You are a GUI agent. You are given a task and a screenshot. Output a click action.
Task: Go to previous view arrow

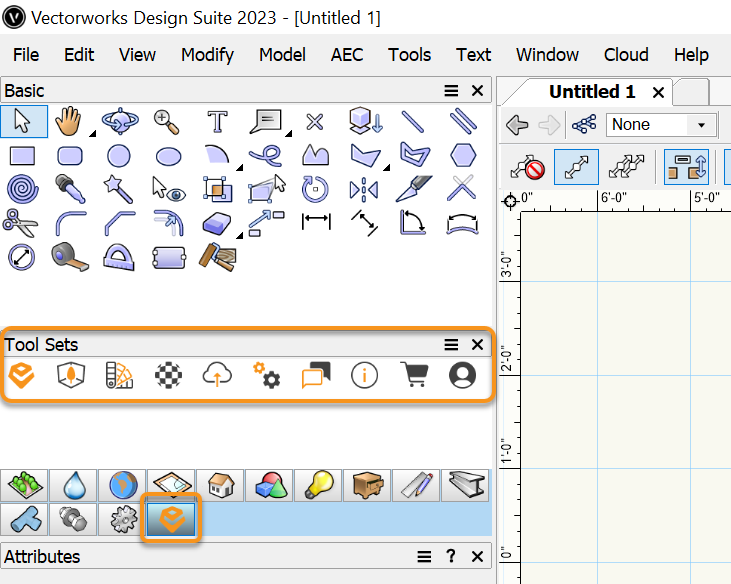point(517,125)
